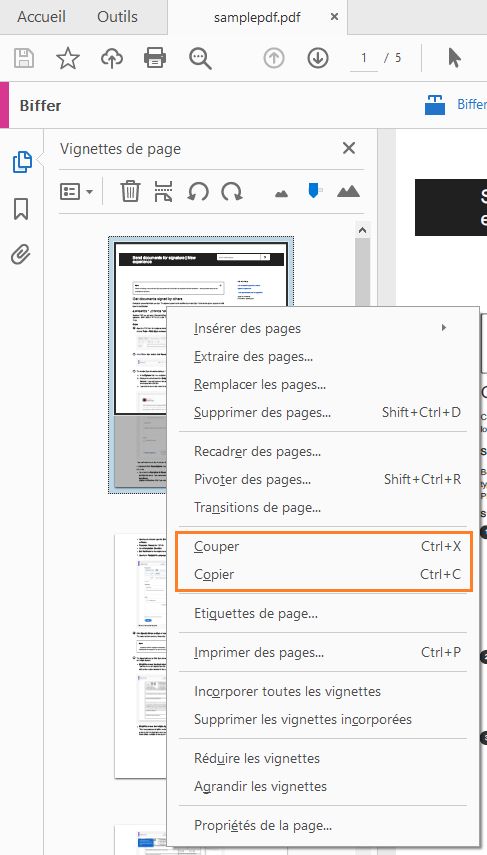The height and width of the screenshot is (855, 487).
Task: Click the Save floppy disk icon
Action: coord(24,58)
